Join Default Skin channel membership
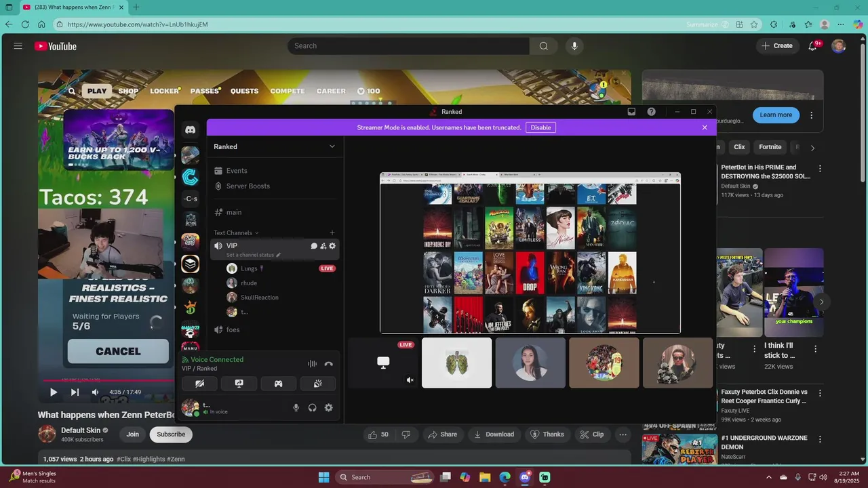This screenshot has height=488, width=868. click(x=133, y=434)
